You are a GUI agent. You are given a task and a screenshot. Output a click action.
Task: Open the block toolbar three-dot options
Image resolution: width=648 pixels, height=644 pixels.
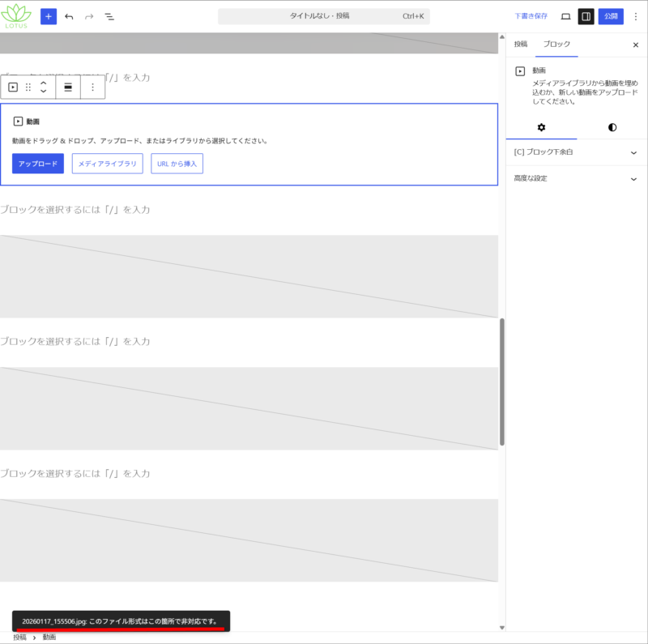pyautogui.click(x=92, y=87)
